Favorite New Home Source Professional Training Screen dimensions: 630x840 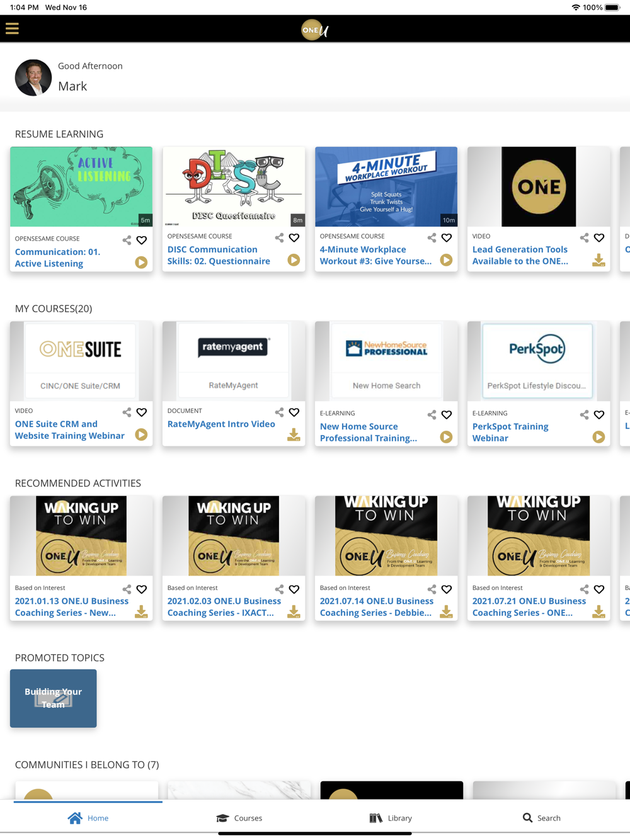[447, 414]
